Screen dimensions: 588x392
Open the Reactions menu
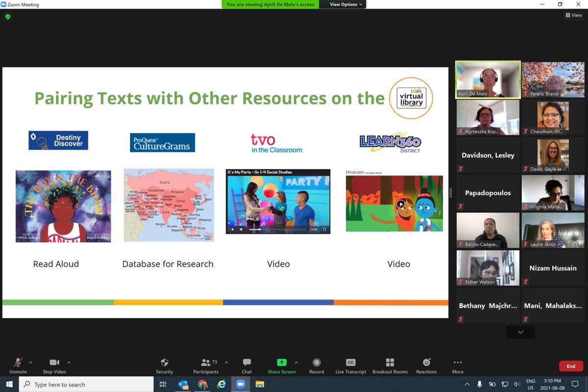point(427,366)
